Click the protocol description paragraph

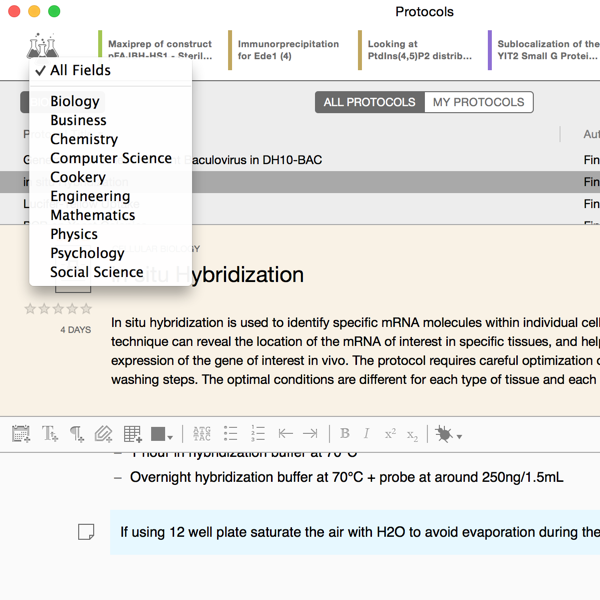point(355,351)
